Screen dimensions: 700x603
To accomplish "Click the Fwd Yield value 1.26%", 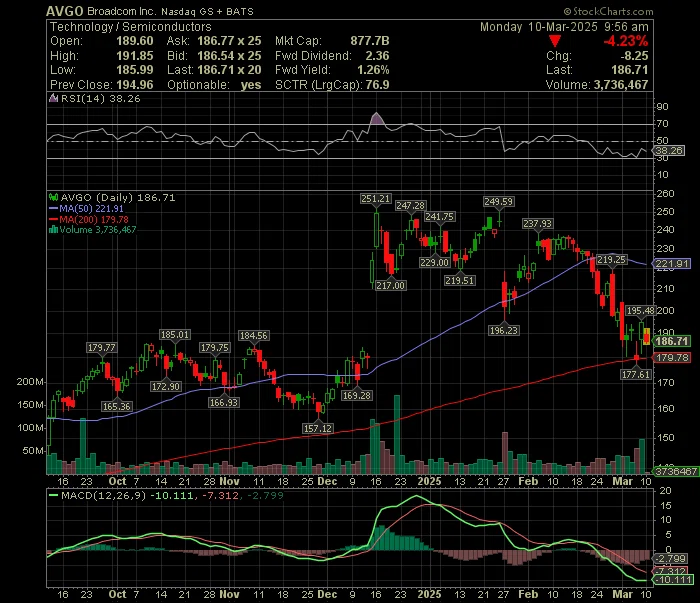I will tap(373, 70).
